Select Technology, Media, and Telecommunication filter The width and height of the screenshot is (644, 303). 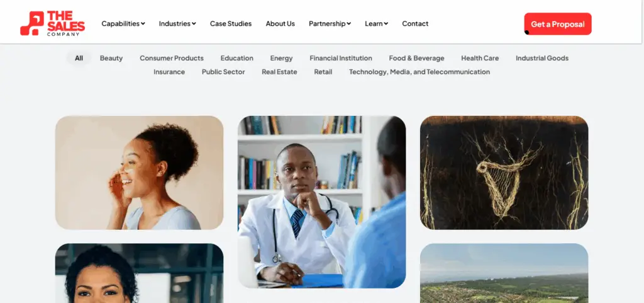click(x=419, y=72)
